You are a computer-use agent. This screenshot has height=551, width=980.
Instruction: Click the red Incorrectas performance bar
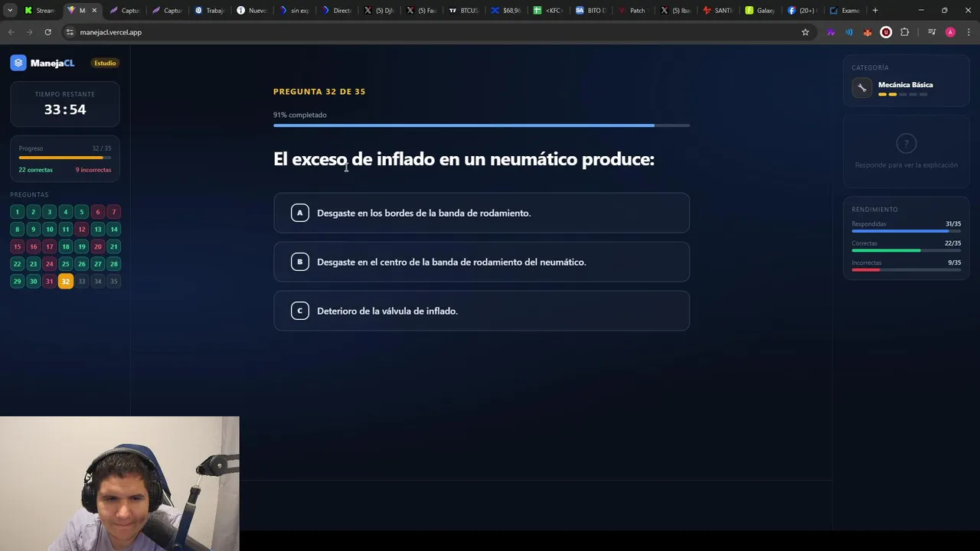[x=906, y=269]
